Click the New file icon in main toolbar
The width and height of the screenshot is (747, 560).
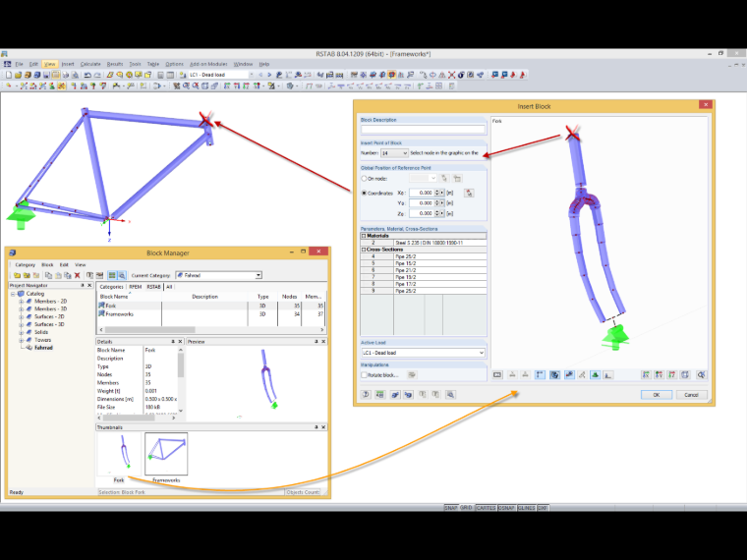tap(9, 75)
